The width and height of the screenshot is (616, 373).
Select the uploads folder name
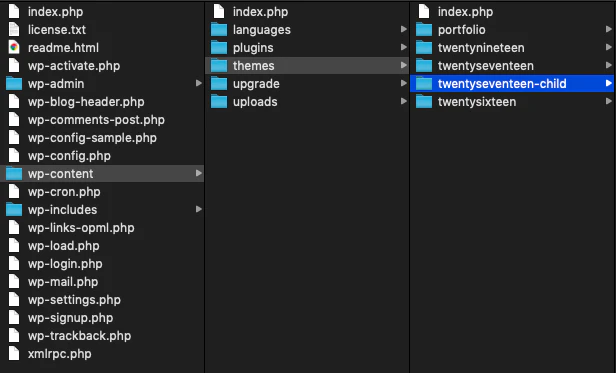click(255, 102)
